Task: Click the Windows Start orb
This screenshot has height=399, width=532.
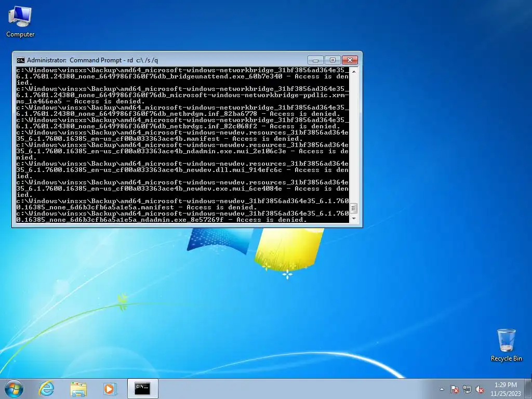Action: (x=14, y=389)
